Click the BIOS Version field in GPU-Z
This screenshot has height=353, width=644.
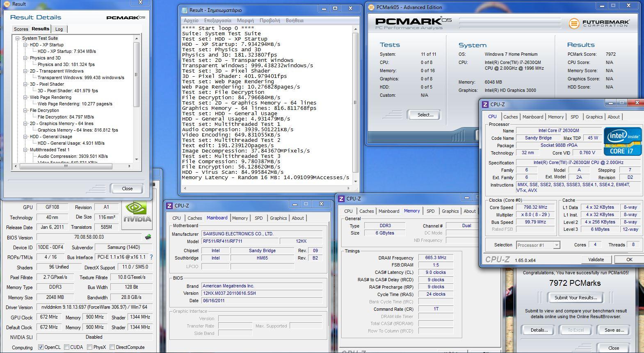89,237
